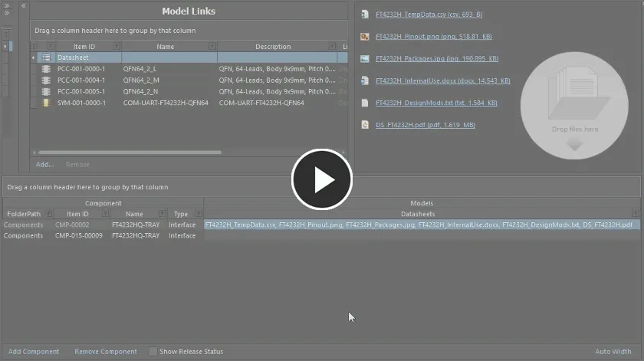The image size is (644, 361).
Task: Click footprint icon for PCC-001-0004-1
Action: pyautogui.click(x=46, y=80)
